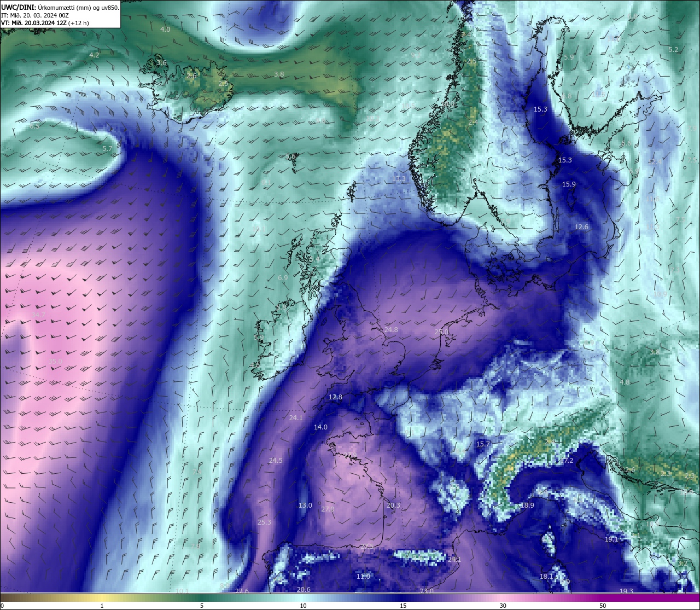
Task: Click the 17.2 value near the Alps
Action: (x=567, y=461)
